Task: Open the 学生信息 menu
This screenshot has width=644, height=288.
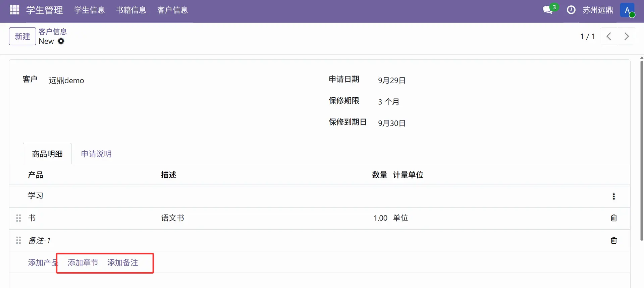Action: [89, 10]
